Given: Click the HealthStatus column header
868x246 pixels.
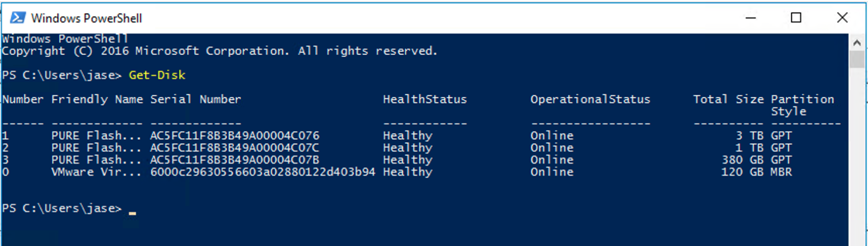Looking at the screenshot, I should [x=424, y=100].
